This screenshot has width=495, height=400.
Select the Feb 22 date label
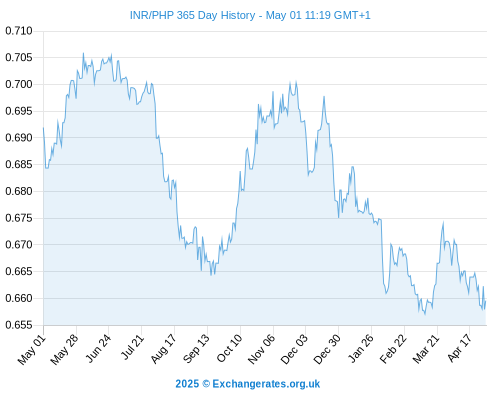[x=393, y=349]
